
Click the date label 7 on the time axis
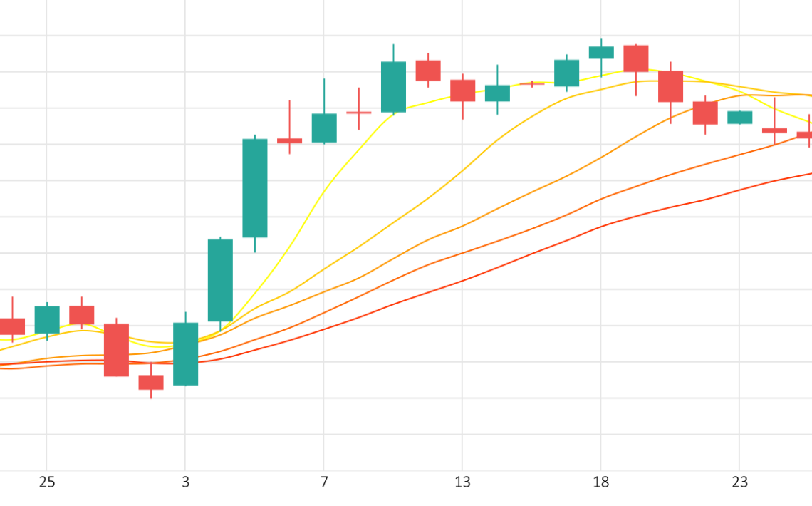pyautogui.click(x=323, y=482)
